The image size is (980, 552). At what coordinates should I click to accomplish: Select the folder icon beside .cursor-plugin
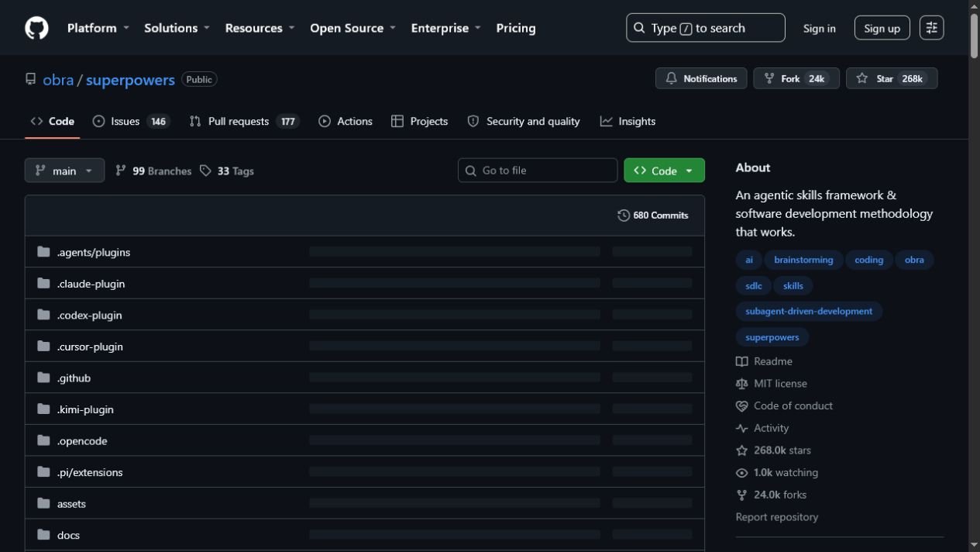click(43, 346)
